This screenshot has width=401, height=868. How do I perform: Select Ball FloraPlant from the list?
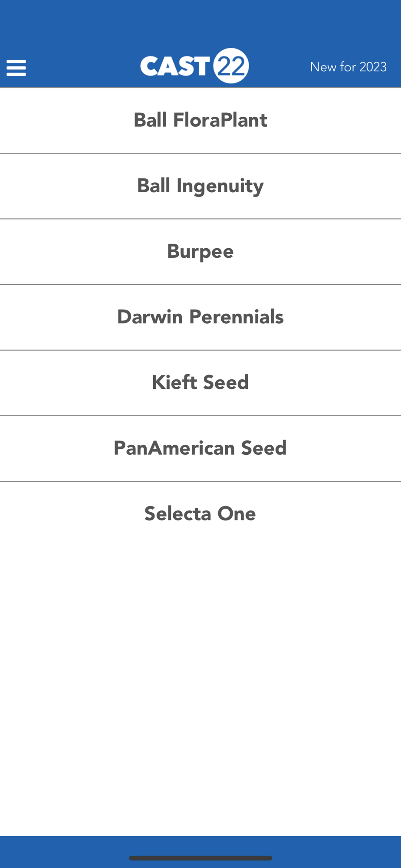[200, 120]
